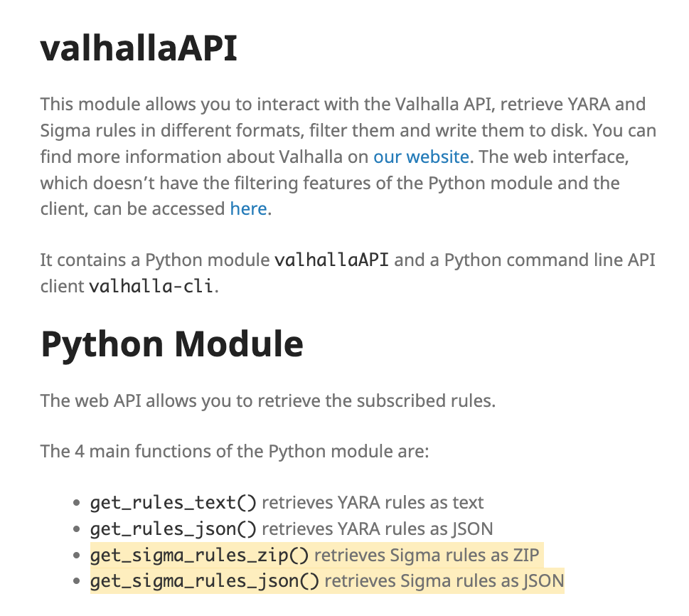Click the valhalla-cli inline code
The image size is (689, 616).
coord(151,287)
